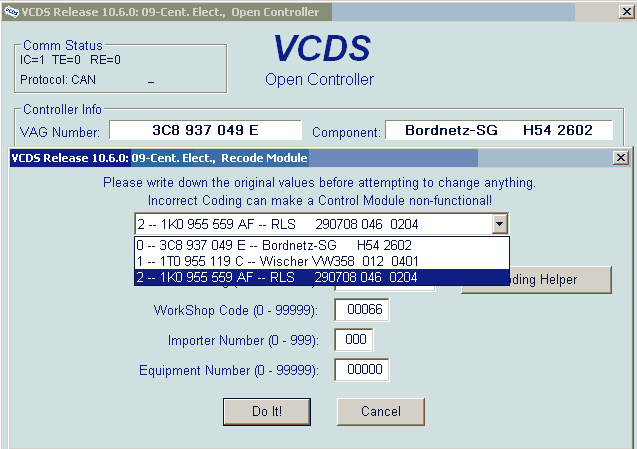This screenshot has height=449, width=637.
Task: Click the 'Protocol: CAN' status text
Action: pyautogui.click(x=58, y=80)
